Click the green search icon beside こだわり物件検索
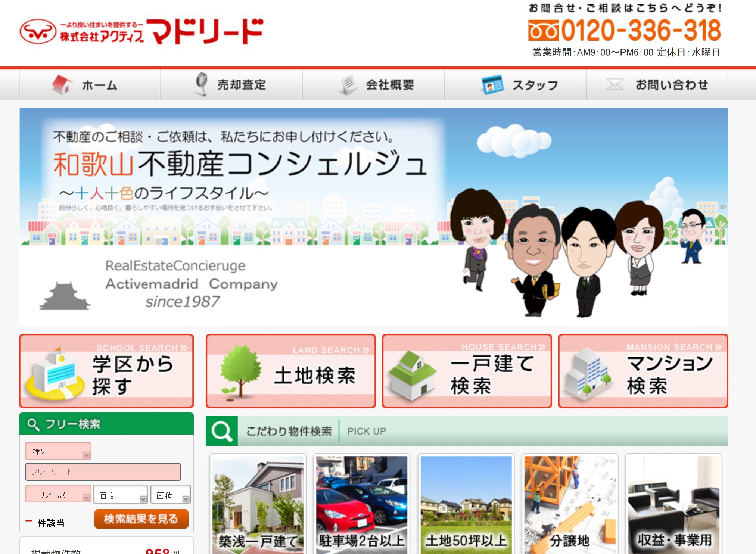Image resolution: width=756 pixels, height=554 pixels. click(222, 431)
